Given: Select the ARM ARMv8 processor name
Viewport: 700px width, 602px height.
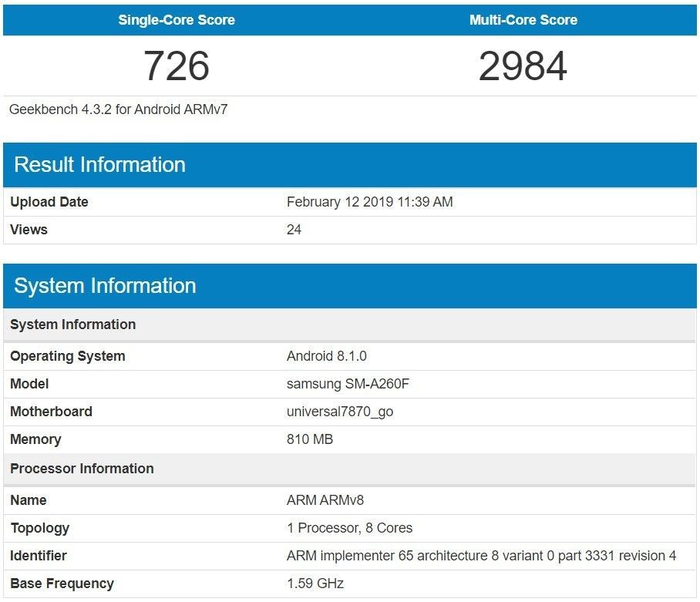Looking at the screenshot, I should coord(325,500).
